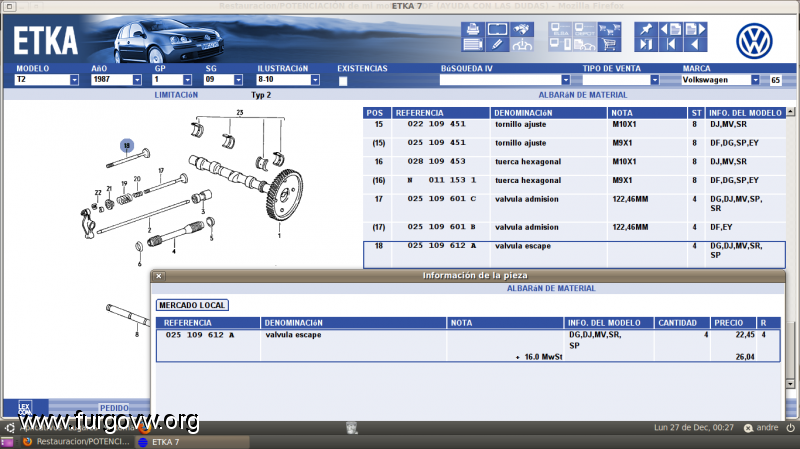Select row 025 109 601 C valvula admision
The image size is (800, 449).
point(574,207)
